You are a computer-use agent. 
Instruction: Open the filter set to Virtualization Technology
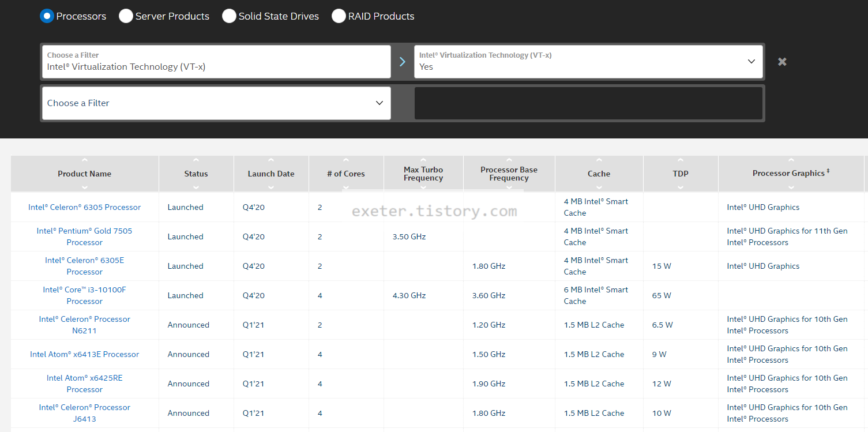(x=216, y=62)
